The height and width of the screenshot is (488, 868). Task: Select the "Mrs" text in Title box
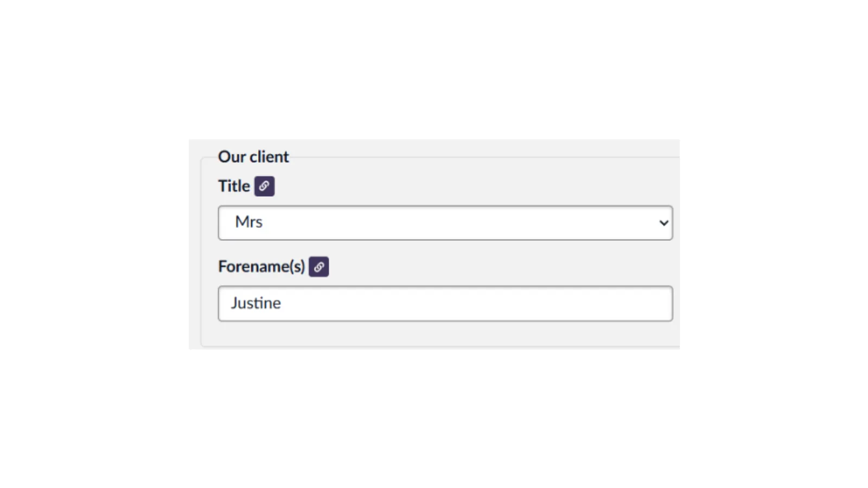(x=248, y=222)
